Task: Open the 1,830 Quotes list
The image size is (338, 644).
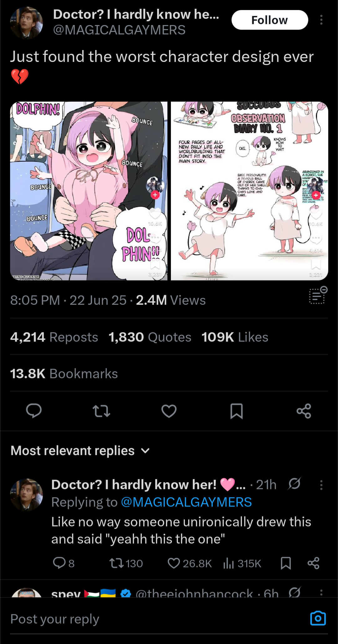Action: 150,337
